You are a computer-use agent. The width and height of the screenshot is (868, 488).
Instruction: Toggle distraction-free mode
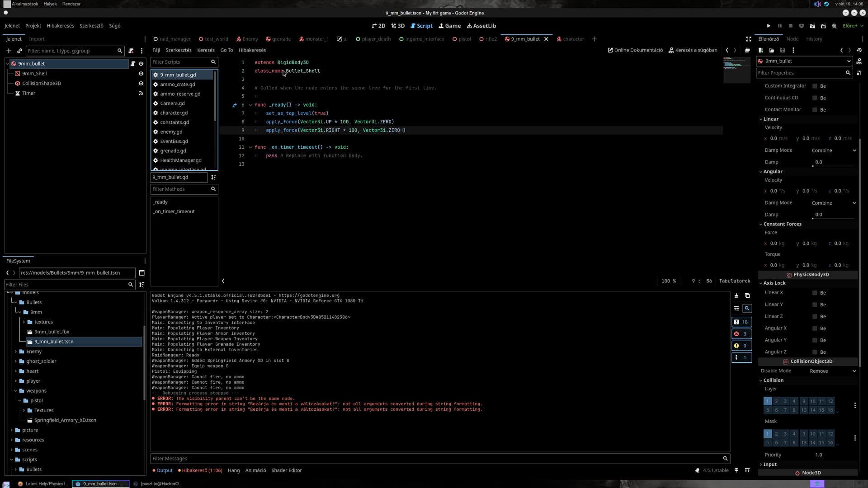tap(748, 39)
